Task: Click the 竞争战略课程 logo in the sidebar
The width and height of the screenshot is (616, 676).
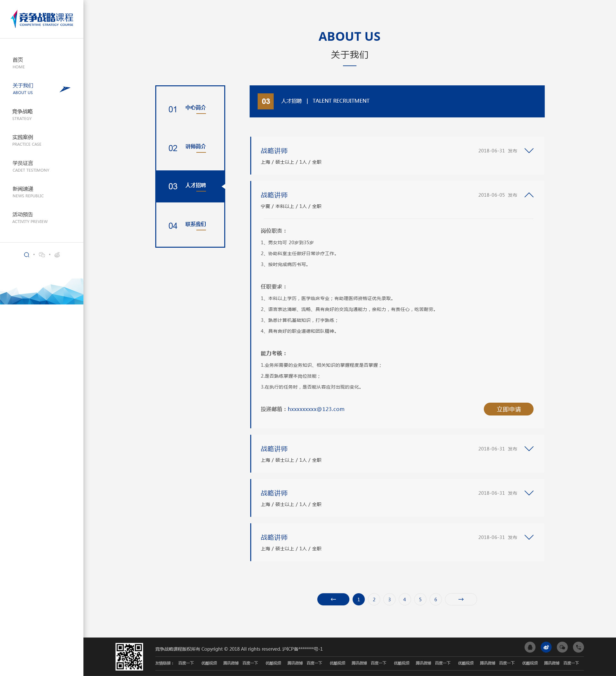Action: 42,19
